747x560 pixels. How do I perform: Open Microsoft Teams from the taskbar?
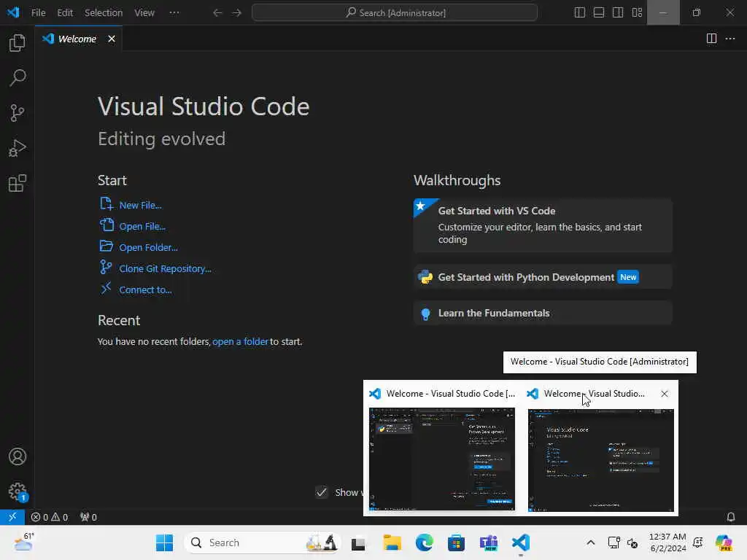[x=488, y=542]
